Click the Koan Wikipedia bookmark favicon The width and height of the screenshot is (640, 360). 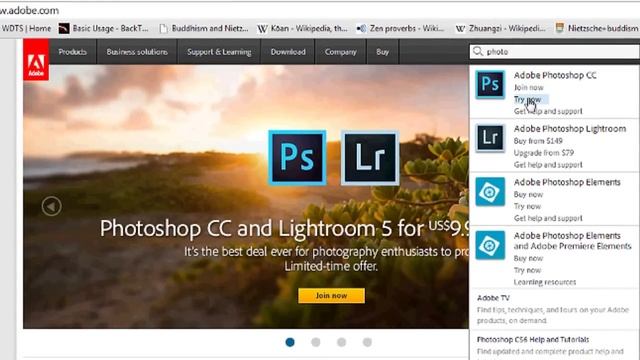point(262,29)
